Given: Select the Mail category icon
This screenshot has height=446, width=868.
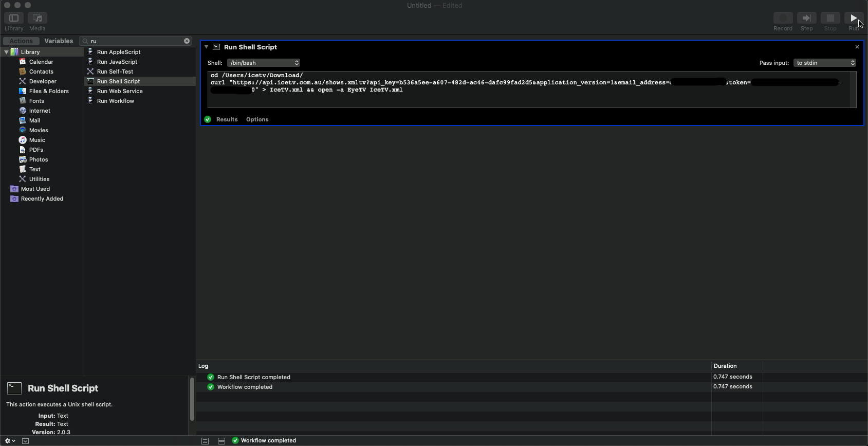Looking at the screenshot, I should pos(23,120).
